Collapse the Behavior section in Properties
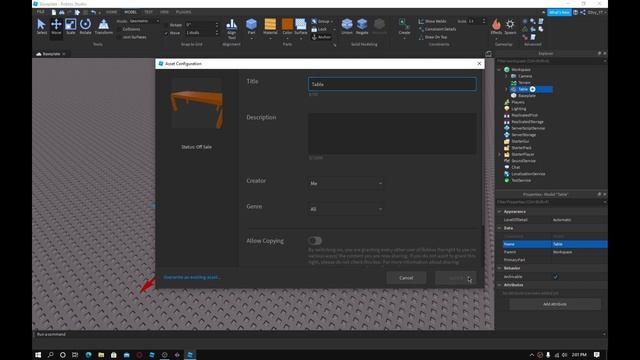The height and width of the screenshot is (360, 640). (x=499, y=268)
